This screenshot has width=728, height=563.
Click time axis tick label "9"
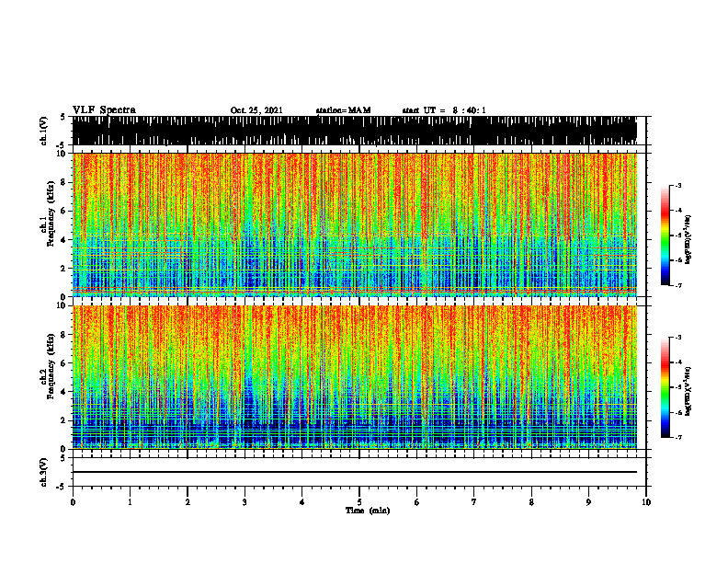[x=588, y=502]
